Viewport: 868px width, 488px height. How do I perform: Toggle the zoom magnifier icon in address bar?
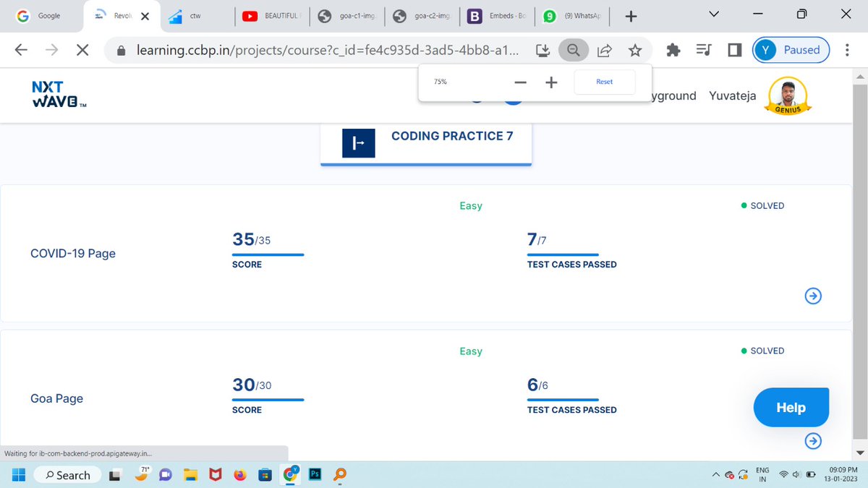pyautogui.click(x=574, y=50)
